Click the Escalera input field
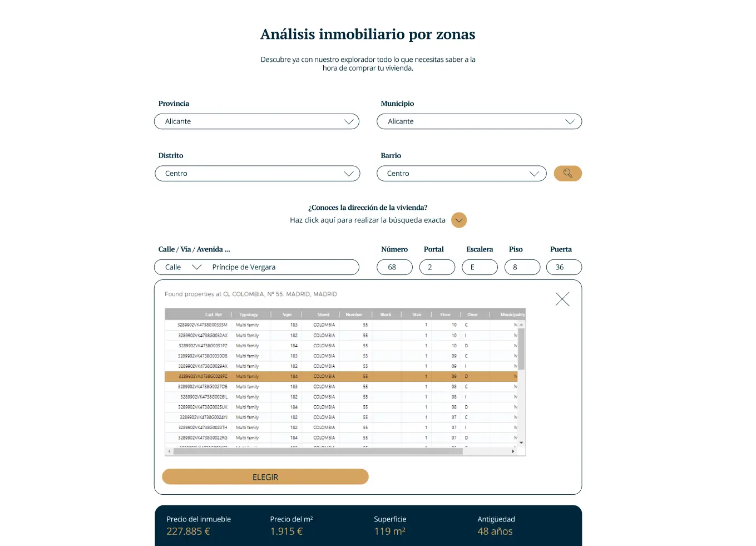Screen dimensions: 756x546 pos(480,268)
